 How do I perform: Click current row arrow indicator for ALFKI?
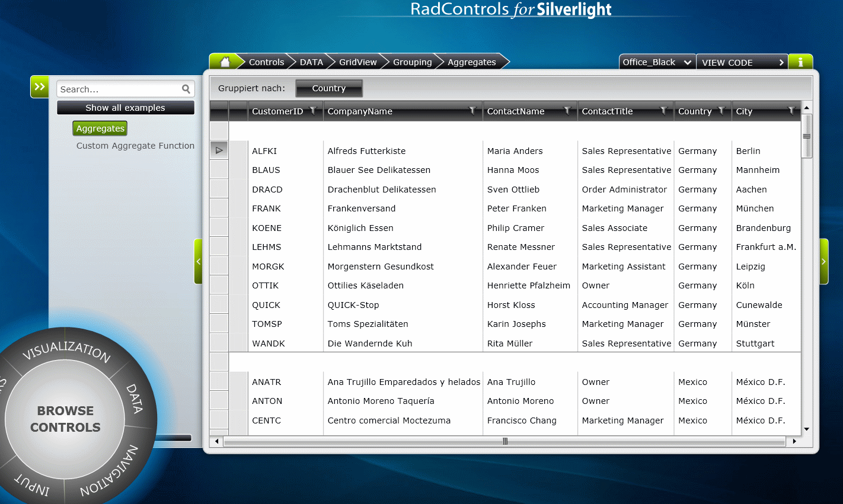pos(219,150)
